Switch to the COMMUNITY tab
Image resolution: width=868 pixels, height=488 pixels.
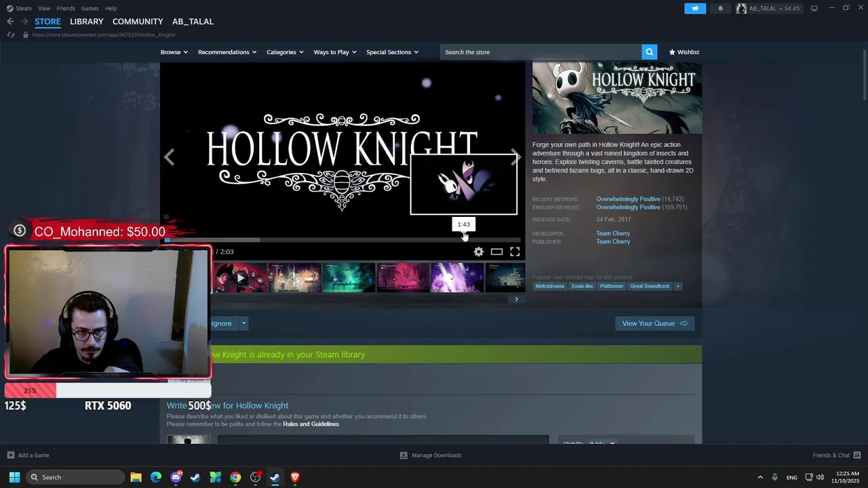(x=138, y=22)
